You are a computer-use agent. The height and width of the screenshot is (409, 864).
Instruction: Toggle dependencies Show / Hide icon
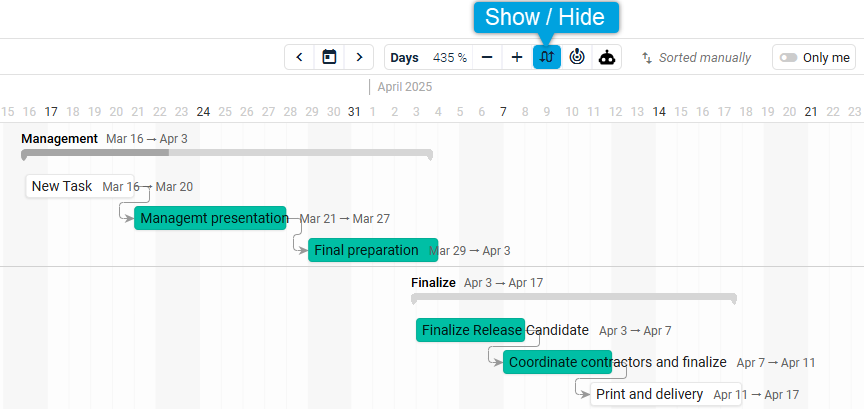coord(547,57)
